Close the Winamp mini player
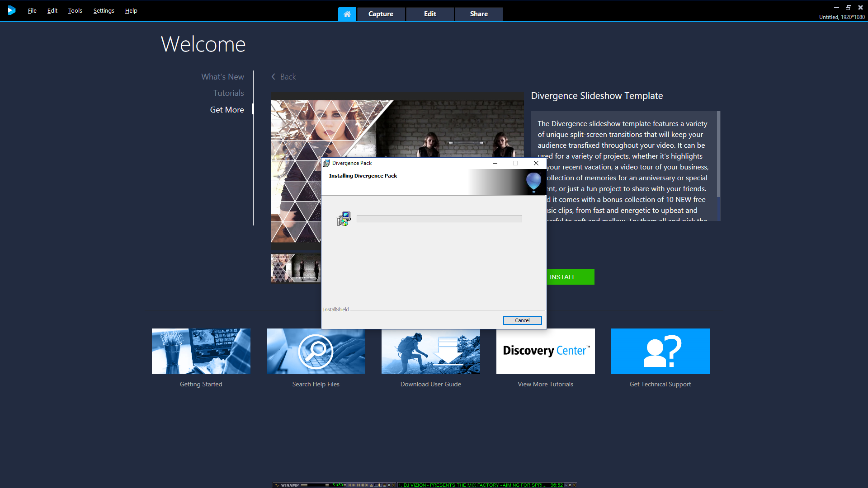The width and height of the screenshot is (868, 488). tap(393, 485)
